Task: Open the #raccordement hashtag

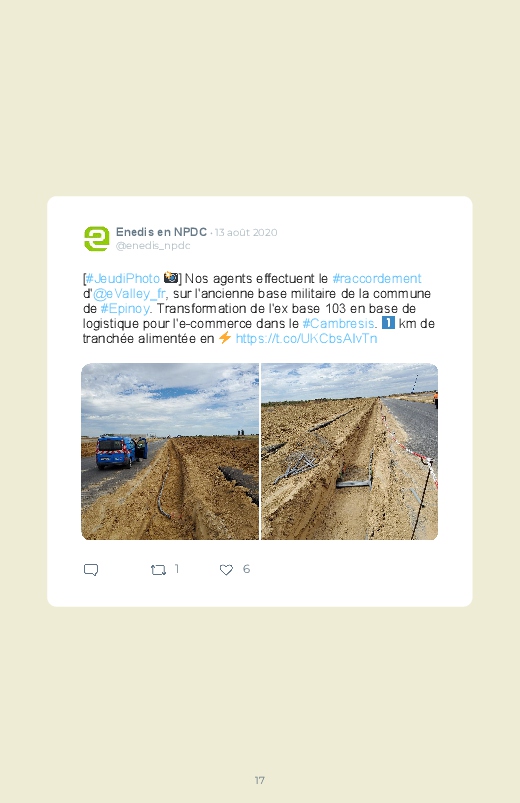Action: click(x=377, y=279)
